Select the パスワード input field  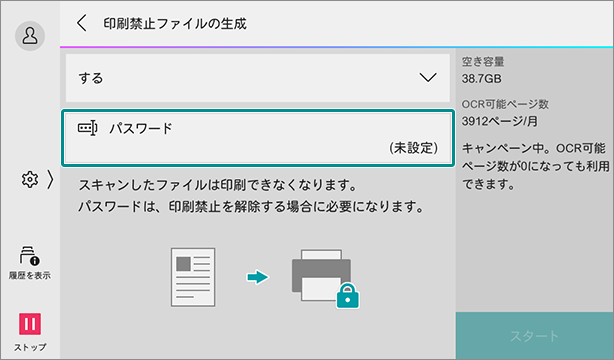(258, 138)
